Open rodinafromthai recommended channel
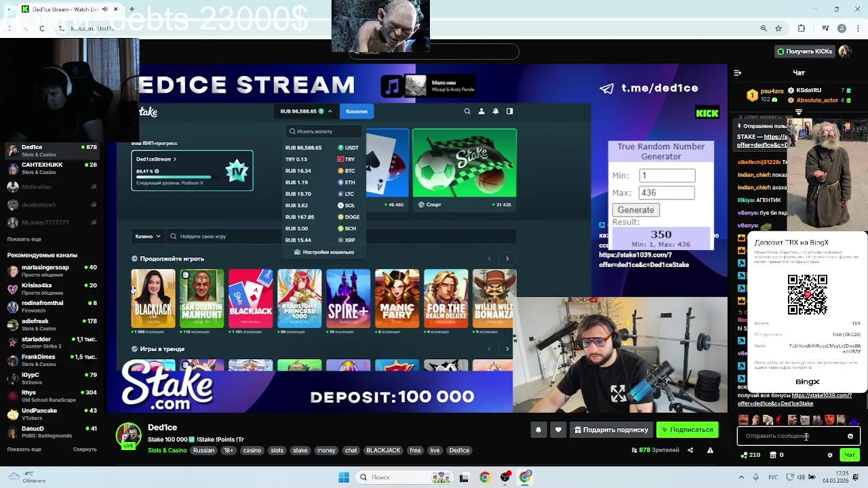 (52, 307)
